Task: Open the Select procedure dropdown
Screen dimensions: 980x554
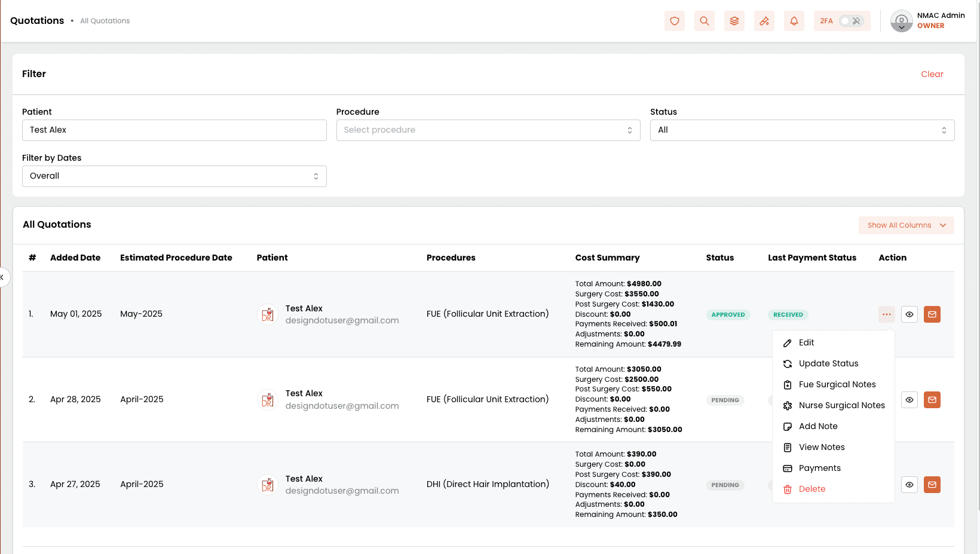Action: click(488, 130)
